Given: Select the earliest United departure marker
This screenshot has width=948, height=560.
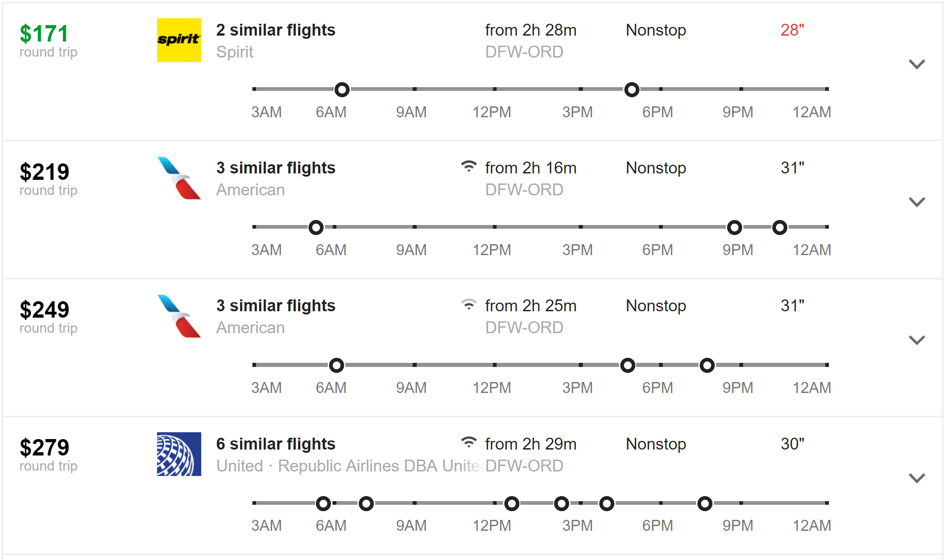Looking at the screenshot, I should click(x=323, y=503).
